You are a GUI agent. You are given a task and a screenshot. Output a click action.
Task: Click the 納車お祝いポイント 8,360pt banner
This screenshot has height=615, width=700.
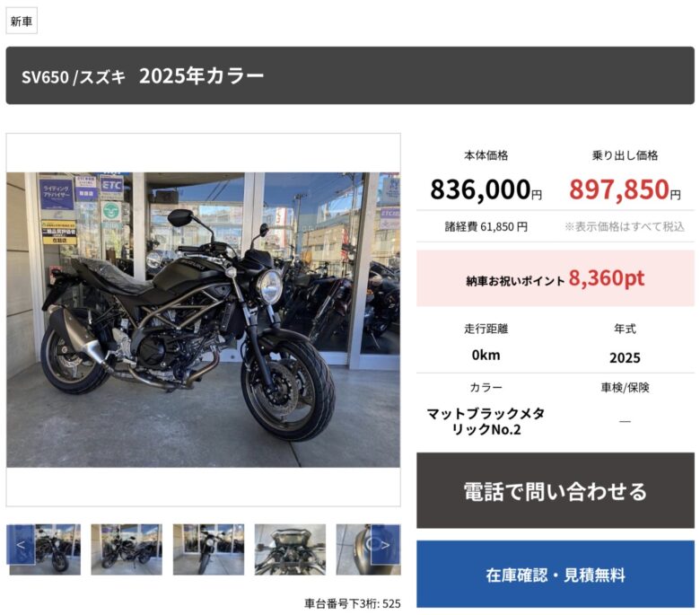556,278
